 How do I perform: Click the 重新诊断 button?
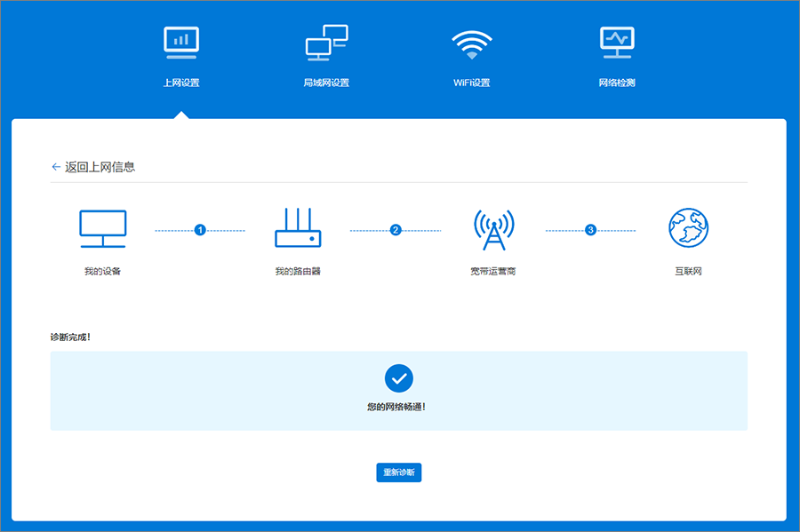coord(399,472)
